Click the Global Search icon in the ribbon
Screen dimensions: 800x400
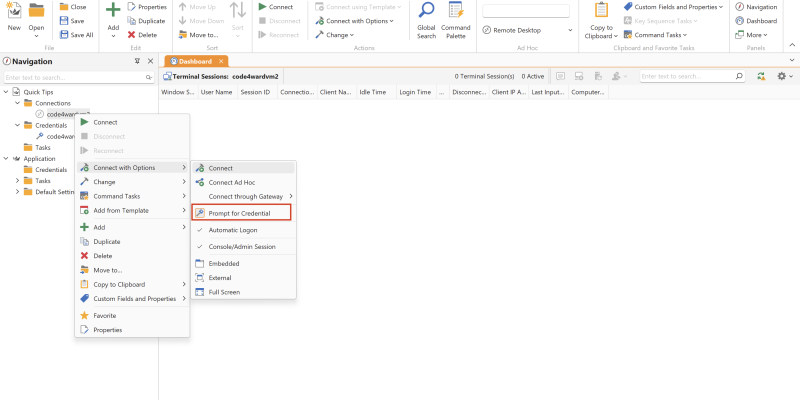[x=426, y=20]
